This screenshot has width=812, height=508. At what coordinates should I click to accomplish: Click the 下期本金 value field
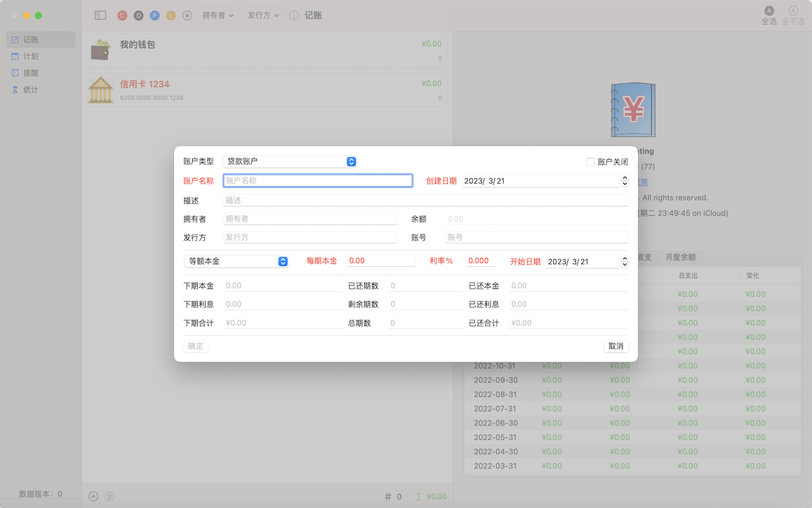click(x=283, y=286)
